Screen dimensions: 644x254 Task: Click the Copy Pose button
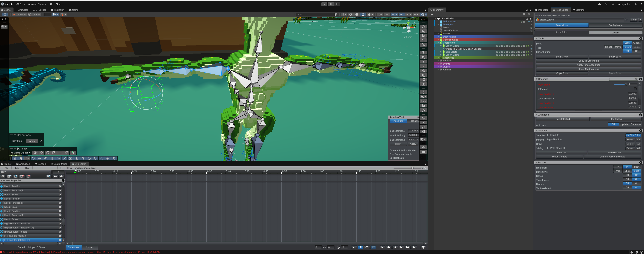(562, 73)
